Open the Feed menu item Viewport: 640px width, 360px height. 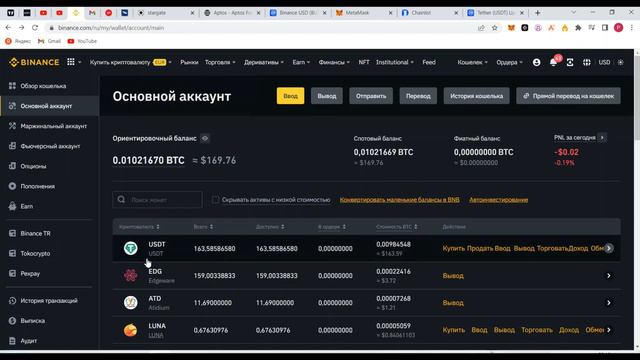tap(429, 62)
